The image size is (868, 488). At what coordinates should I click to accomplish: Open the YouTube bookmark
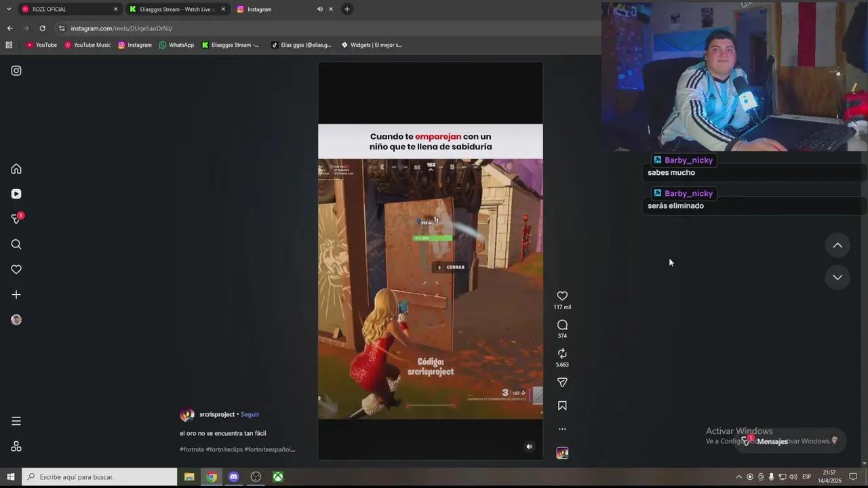41,45
